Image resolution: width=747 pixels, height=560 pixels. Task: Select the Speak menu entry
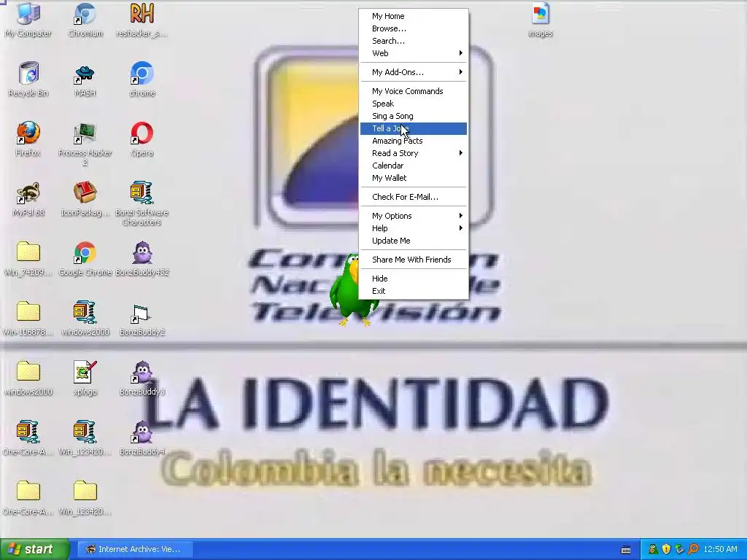[x=414, y=104]
